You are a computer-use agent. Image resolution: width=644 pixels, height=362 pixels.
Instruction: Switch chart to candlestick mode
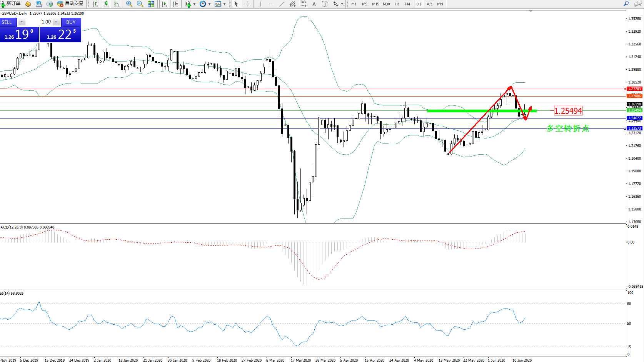[106, 4]
